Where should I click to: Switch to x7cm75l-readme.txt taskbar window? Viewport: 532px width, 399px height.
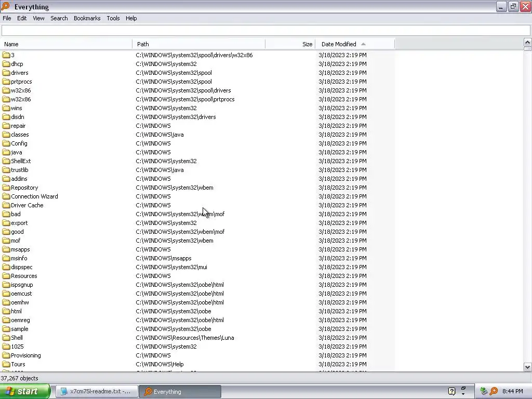97,391
